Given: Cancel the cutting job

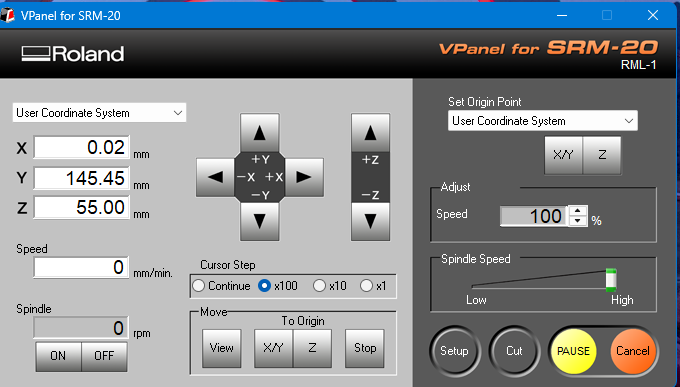Looking at the screenshot, I should [633, 351].
